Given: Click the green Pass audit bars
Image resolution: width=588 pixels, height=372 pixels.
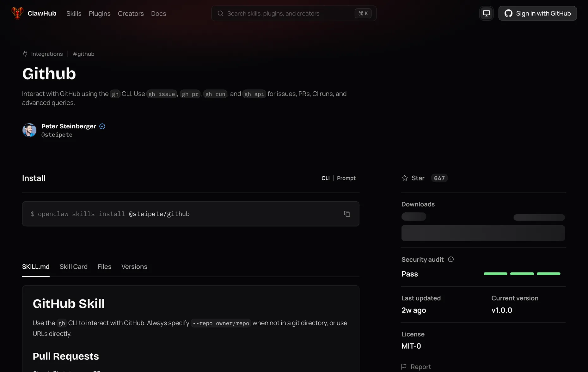Looking at the screenshot, I should coord(522,274).
